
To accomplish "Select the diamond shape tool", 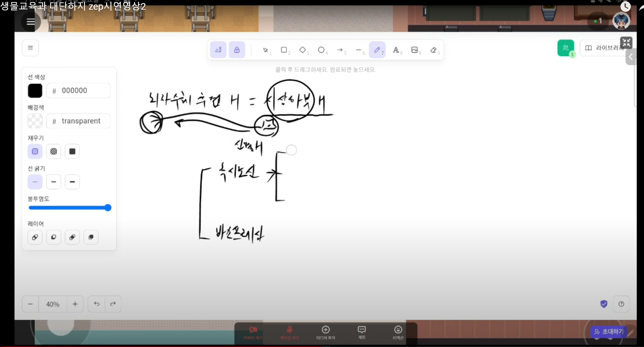I will point(302,50).
